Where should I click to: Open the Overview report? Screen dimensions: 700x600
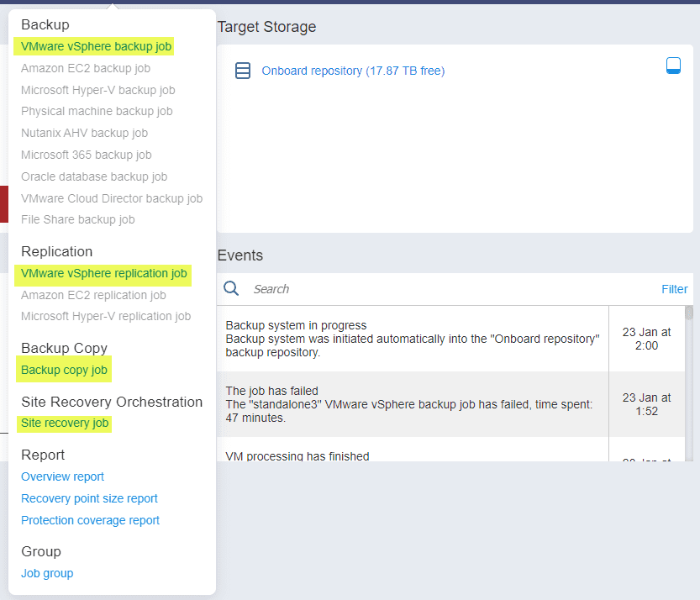pyautogui.click(x=63, y=476)
